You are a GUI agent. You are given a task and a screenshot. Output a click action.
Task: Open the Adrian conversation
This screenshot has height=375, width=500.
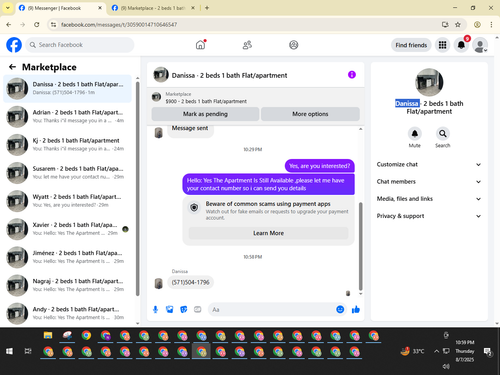tap(67, 117)
